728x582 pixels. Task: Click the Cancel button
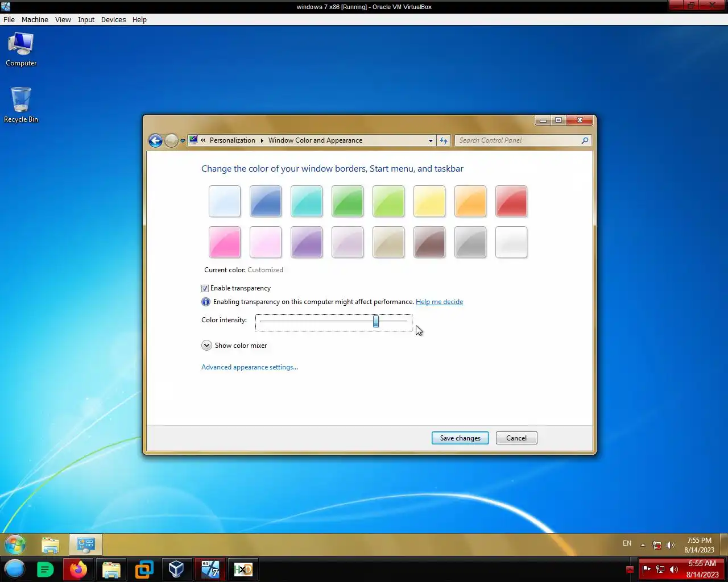point(516,438)
